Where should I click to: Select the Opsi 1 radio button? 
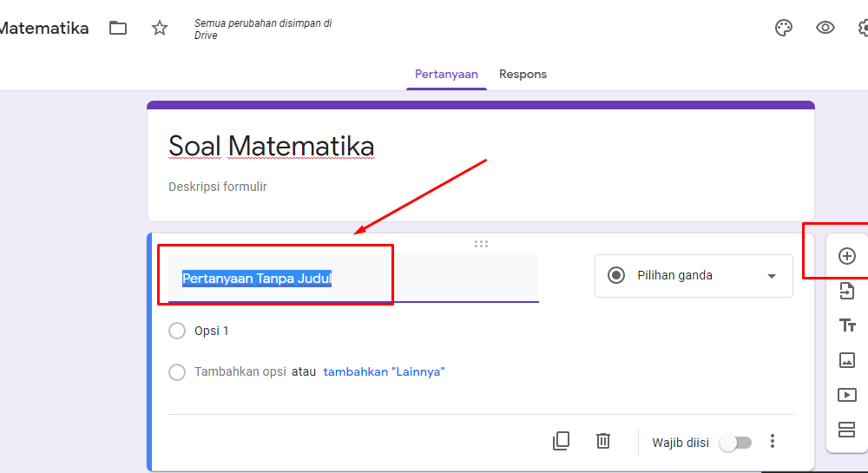177,331
